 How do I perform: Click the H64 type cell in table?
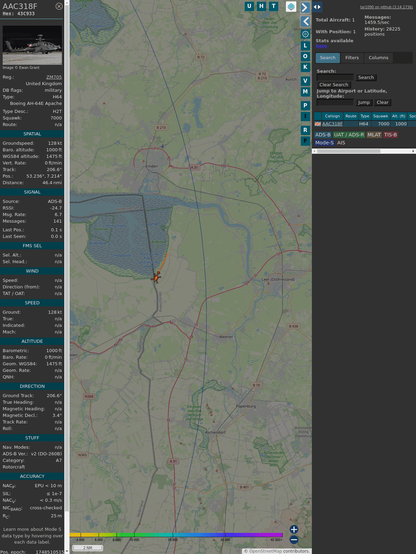pyautogui.click(x=364, y=124)
